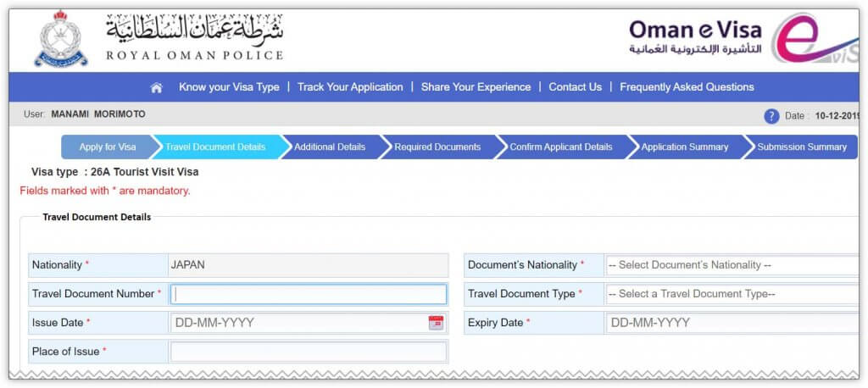The height and width of the screenshot is (388, 868).
Task: Open Share Your Experience link
Action: click(x=476, y=87)
